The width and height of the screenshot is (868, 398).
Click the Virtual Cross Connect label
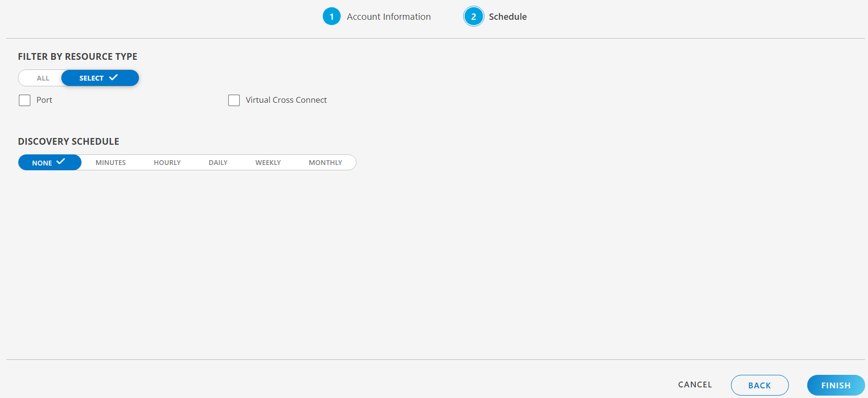pos(286,100)
